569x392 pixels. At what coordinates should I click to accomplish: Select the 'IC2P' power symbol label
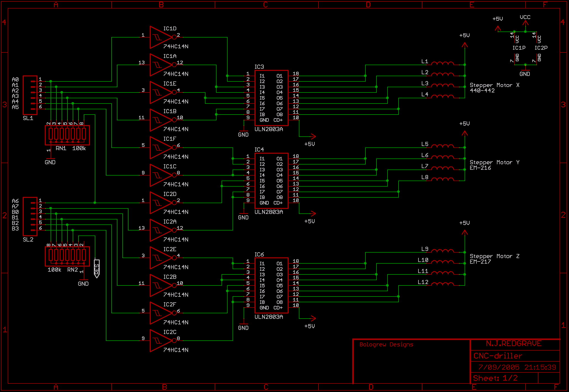tap(541, 48)
